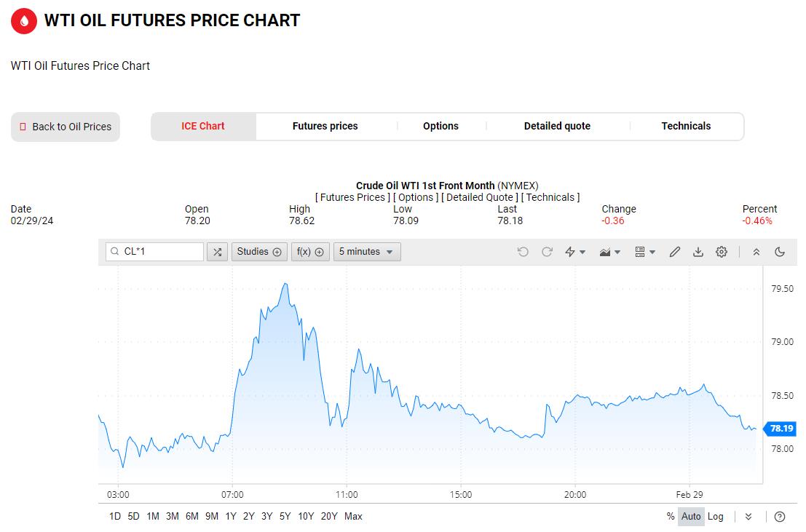Viewport: 806px width, 532px height.
Task: Open the Options tab
Action: (x=440, y=127)
